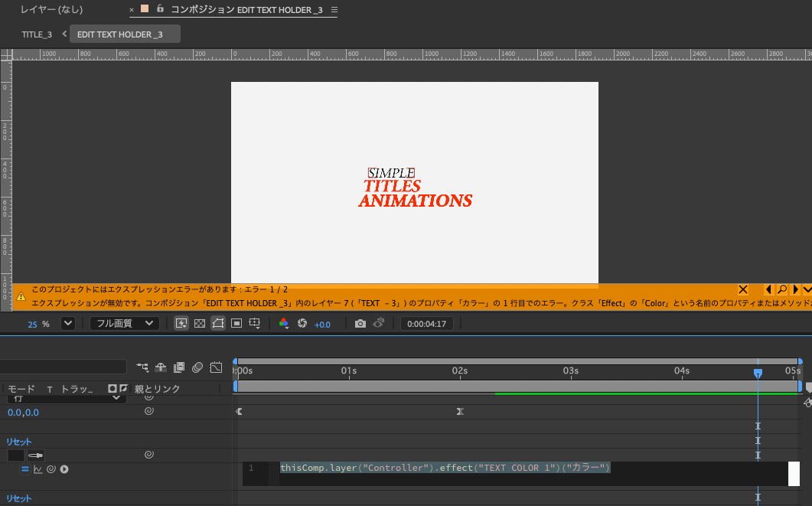
Task: Open show channel color menu
Action: [x=284, y=324]
